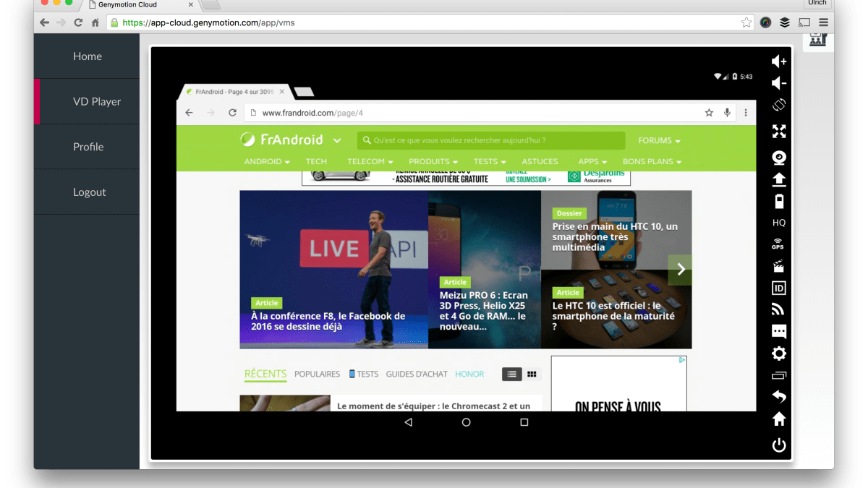Open the GPS widget
This screenshot has width=868, height=488.
click(778, 244)
